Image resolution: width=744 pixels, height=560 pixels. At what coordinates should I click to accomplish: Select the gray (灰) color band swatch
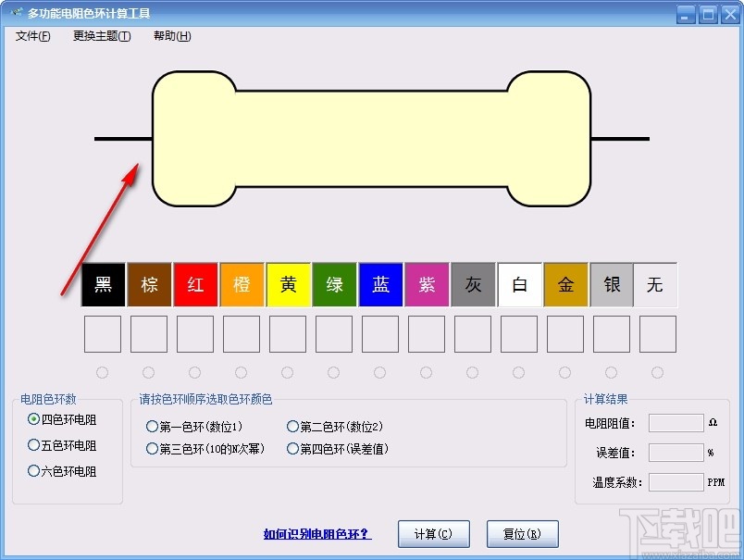point(473,285)
